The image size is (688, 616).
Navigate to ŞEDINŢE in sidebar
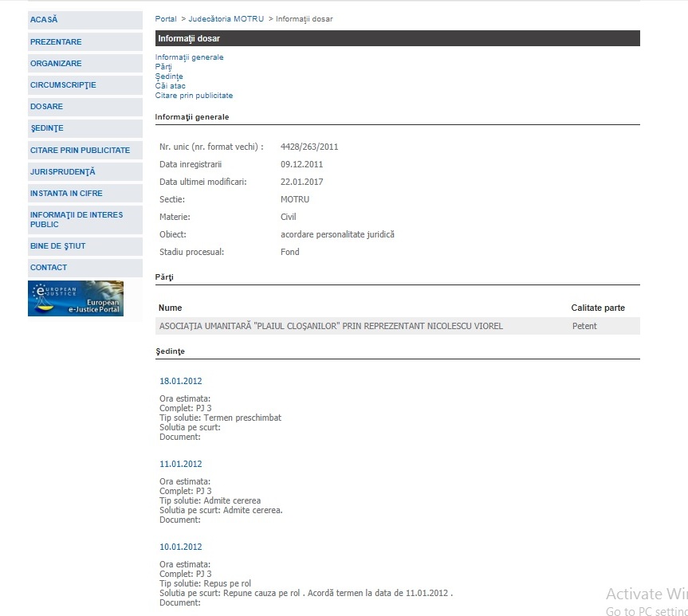[x=47, y=128]
